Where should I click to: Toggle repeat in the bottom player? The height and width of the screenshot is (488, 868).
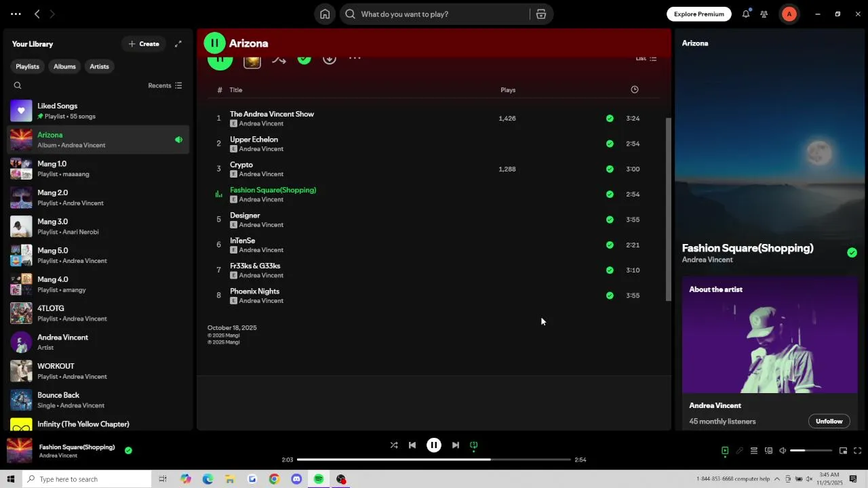[474, 445]
